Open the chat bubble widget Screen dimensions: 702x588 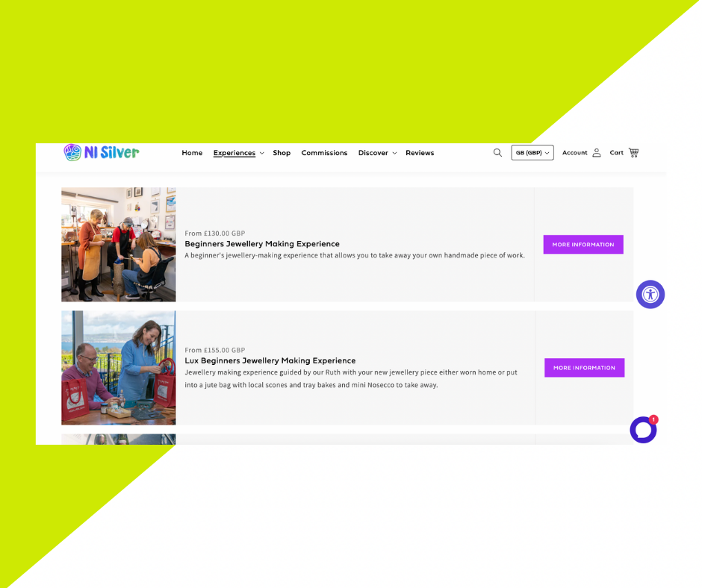(643, 430)
